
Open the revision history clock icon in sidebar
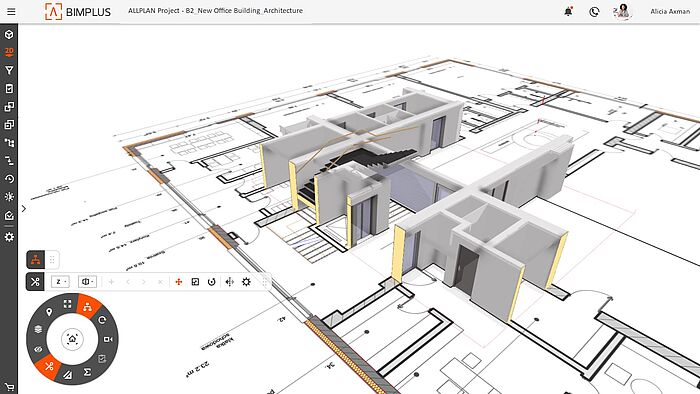coord(9,179)
